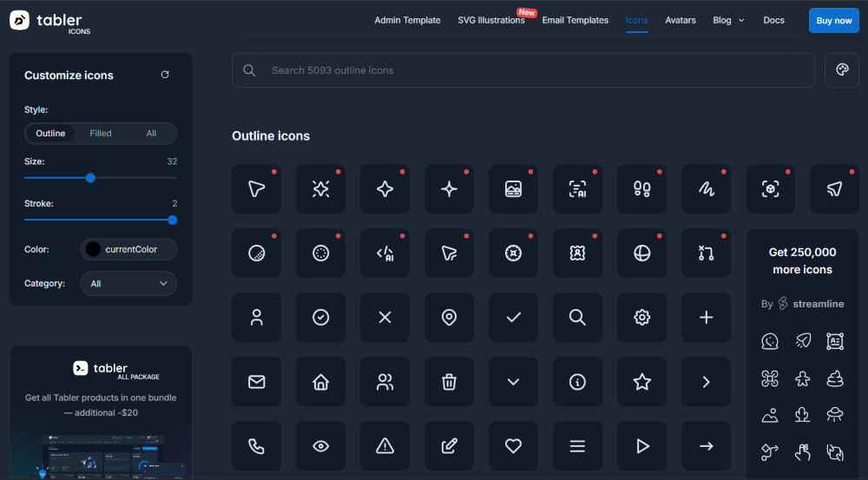
Task: Click the Buy now button
Action: click(833, 21)
